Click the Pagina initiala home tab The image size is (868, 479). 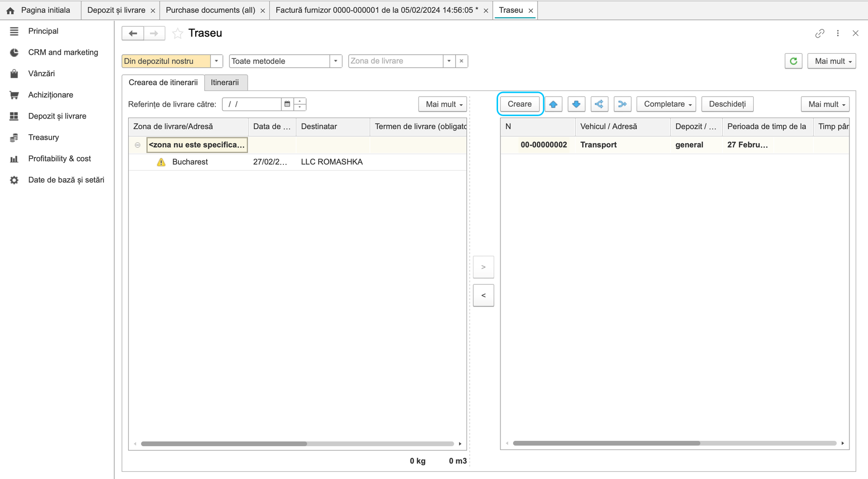point(40,10)
